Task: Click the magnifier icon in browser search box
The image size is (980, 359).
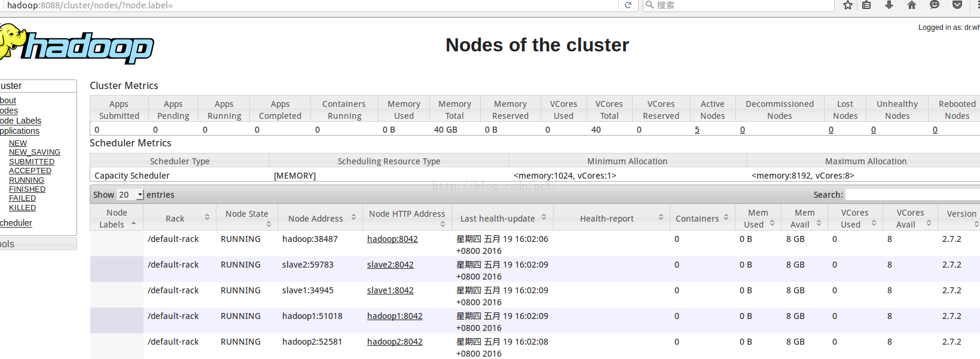Action: point(649,5)
